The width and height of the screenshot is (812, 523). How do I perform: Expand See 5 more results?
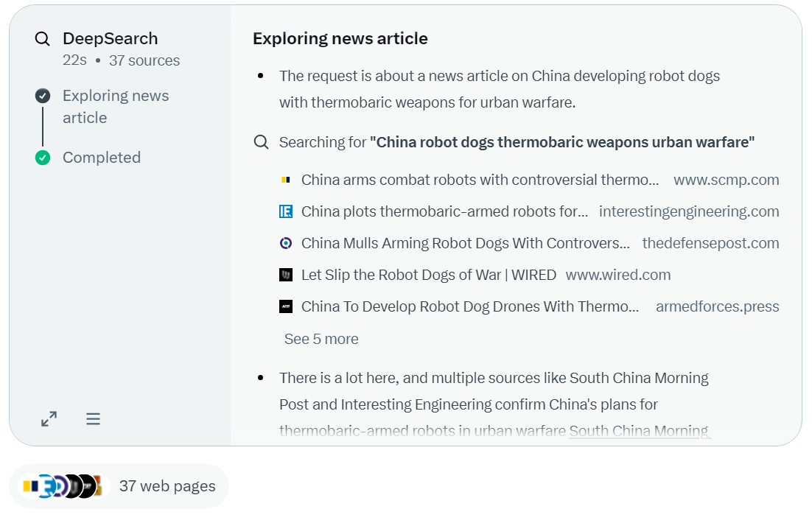(321, 339)
